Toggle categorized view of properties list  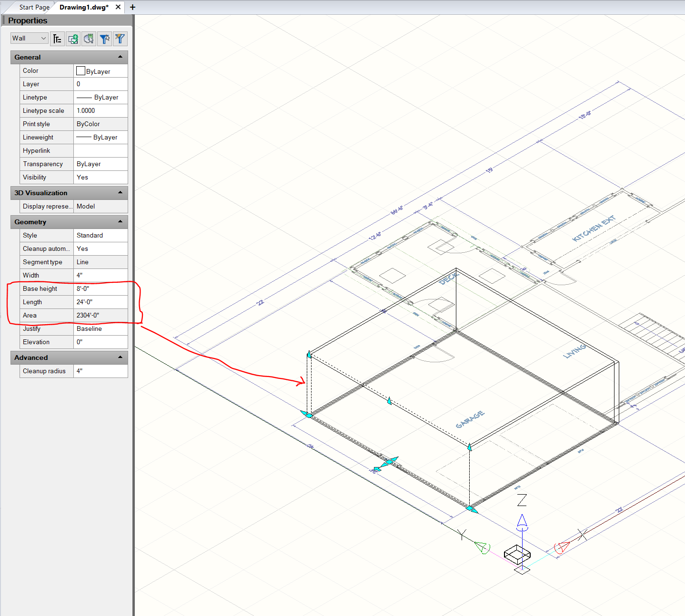point(57,39)
